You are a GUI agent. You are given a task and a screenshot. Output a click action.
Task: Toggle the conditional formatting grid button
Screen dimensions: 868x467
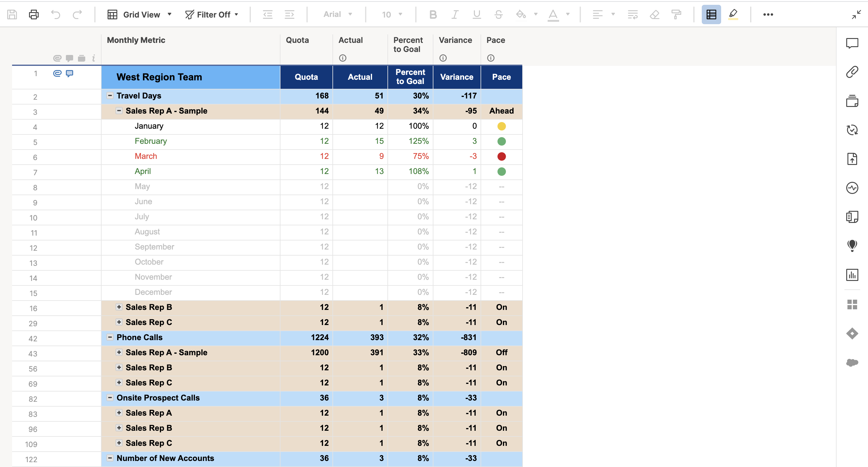pos(711,14)
